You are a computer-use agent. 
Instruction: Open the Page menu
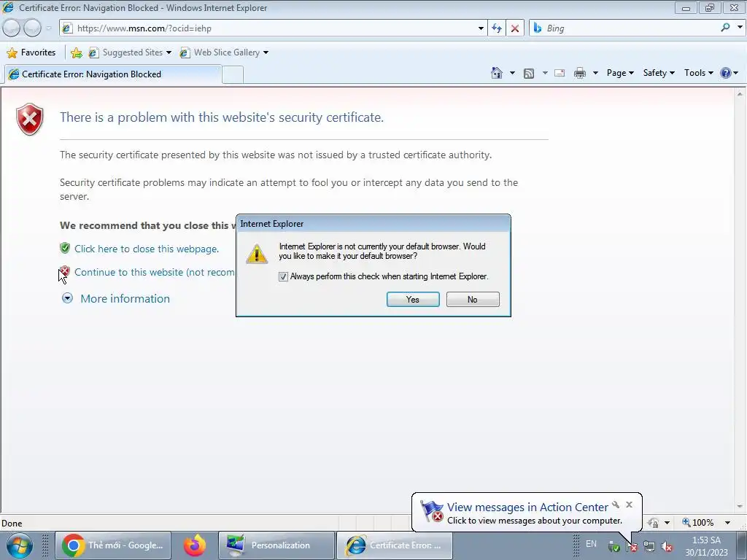[x=620, y=73]
